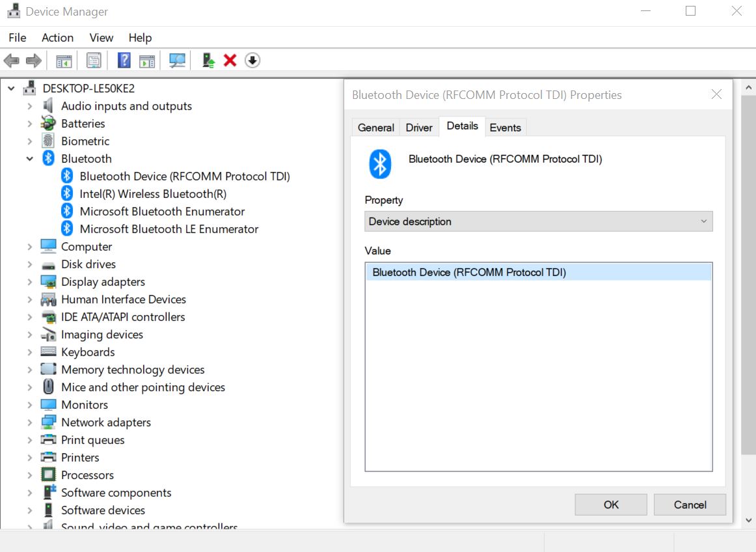
Task: Click the scroll-down arrow on the right scrollbar
Action: tap(748, 520)
